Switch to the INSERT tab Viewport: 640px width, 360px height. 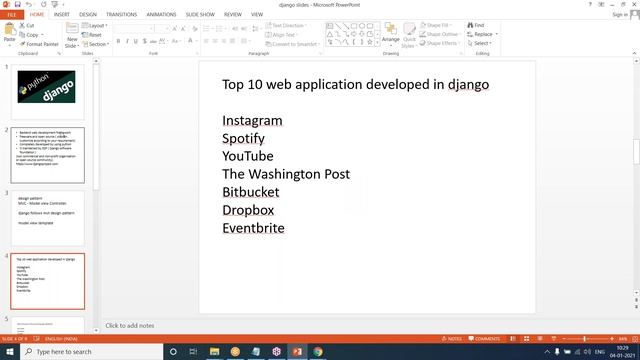pyautogui.click(x=62, y=15)
